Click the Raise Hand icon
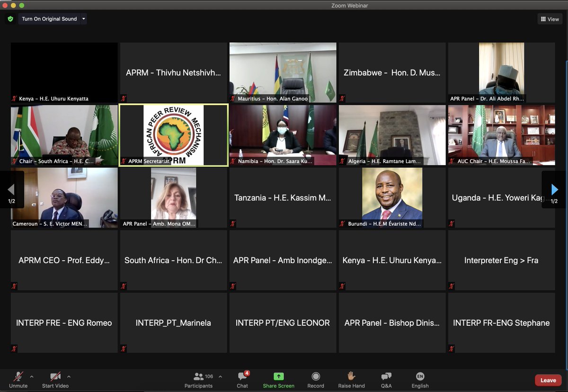This screenshot has height=392, width=568. click(x=351, y=376)
